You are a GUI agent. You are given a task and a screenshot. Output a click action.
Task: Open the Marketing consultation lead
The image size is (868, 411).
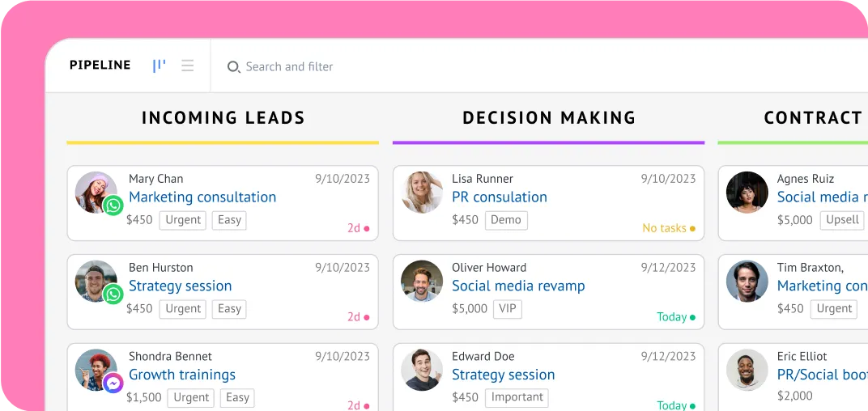point(202,197)
